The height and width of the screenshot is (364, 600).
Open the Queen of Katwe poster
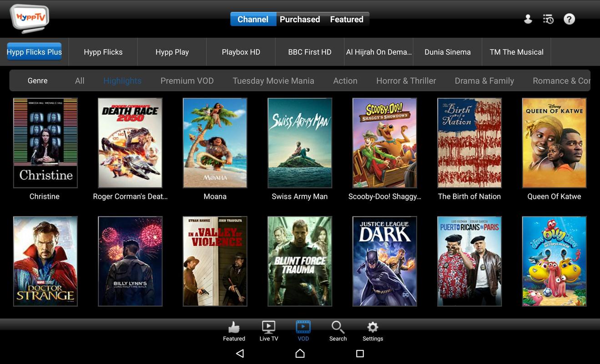click(554, 143)
